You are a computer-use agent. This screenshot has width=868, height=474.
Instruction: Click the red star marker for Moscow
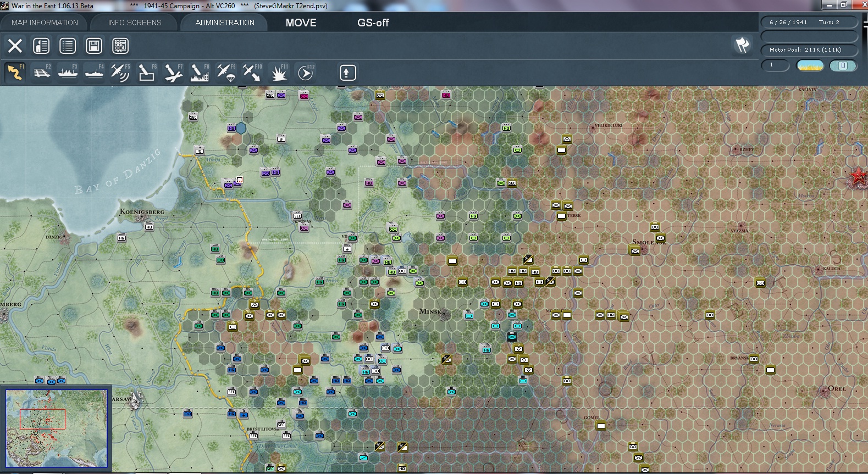(858, 176)
